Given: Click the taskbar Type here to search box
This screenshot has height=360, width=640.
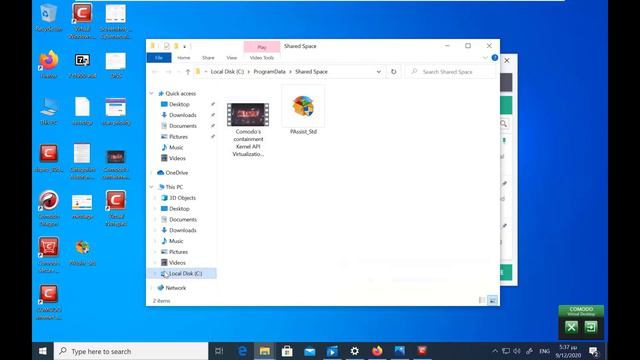Looking at the screenshot, I should point(131,351).
